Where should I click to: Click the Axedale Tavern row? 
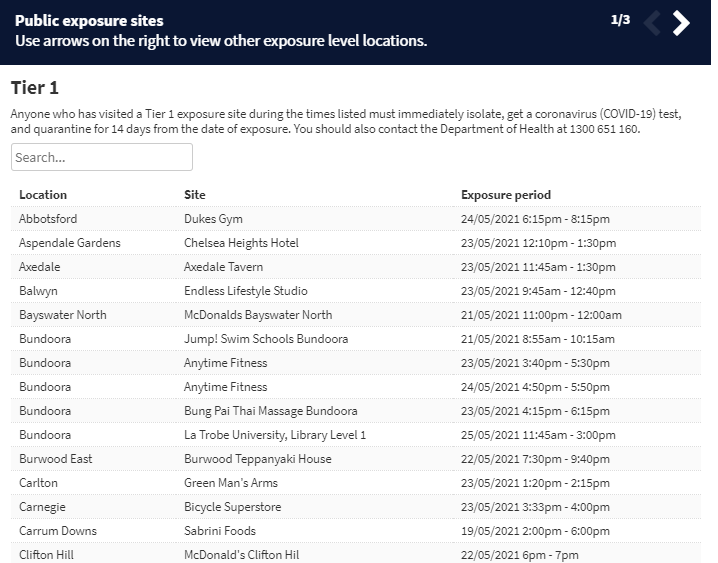click(356, 267)
